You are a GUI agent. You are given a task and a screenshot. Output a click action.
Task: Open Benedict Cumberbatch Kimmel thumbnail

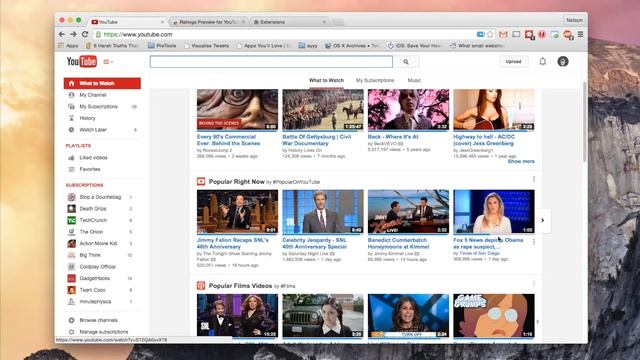click(x=408, y=212)
